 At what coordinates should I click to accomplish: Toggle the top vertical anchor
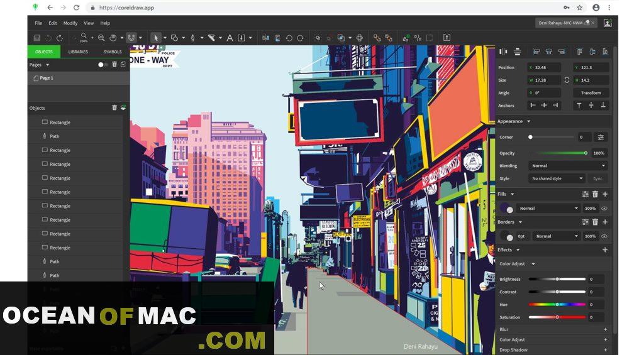(579, 106)
